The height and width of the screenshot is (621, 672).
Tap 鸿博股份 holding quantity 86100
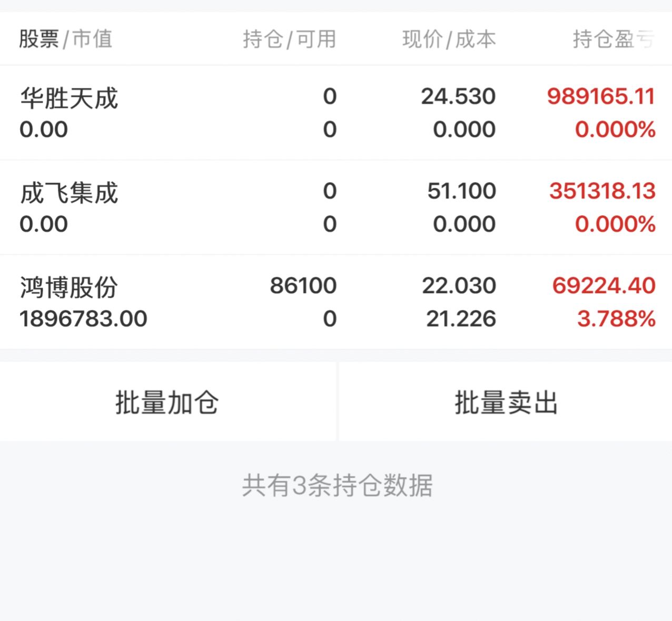point(303,286)
